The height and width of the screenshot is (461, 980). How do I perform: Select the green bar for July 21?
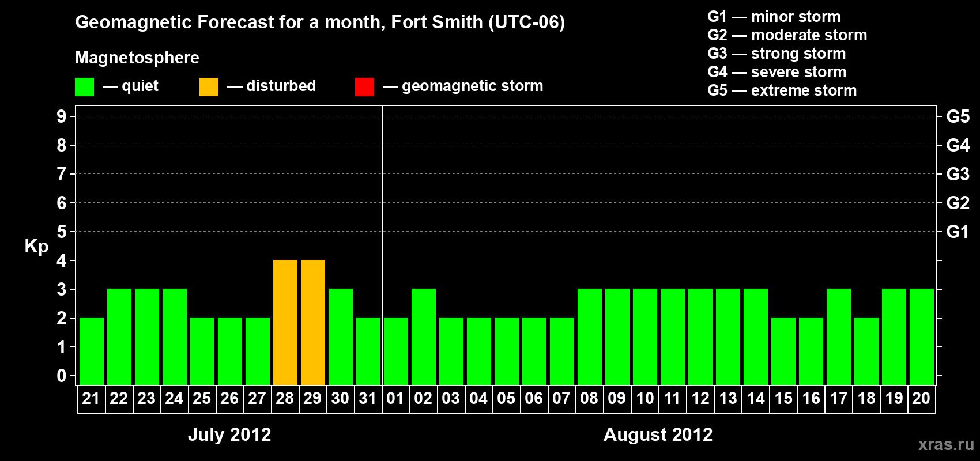click(x=92, y=352)
